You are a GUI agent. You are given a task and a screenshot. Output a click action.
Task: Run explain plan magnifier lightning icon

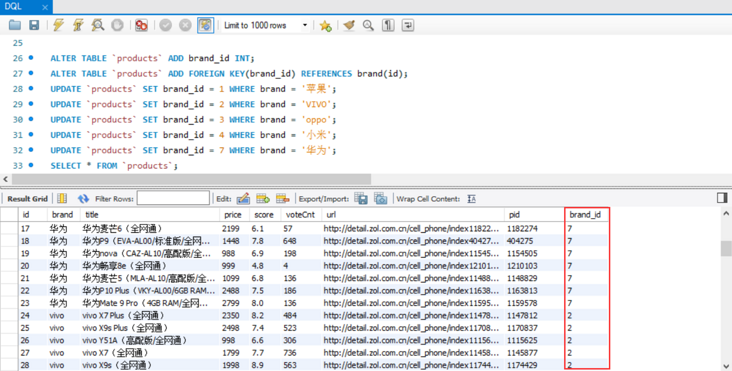point(98,25)
